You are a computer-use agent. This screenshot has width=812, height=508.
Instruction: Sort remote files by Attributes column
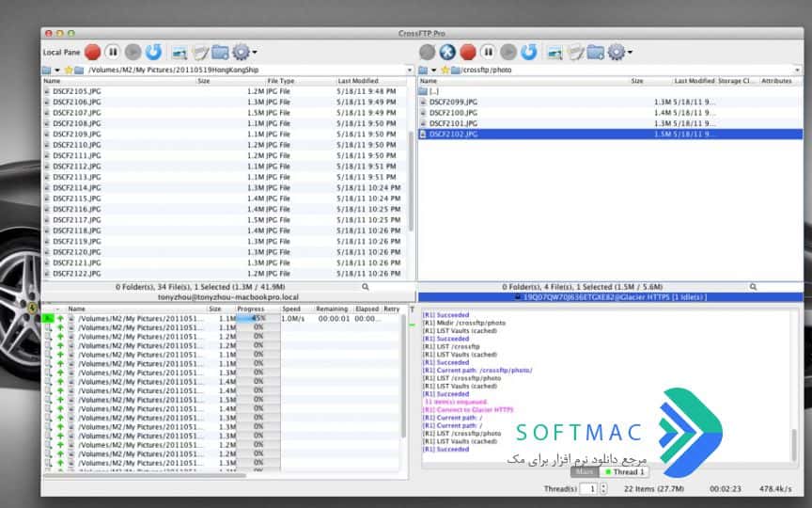click(x=779, y=81)
